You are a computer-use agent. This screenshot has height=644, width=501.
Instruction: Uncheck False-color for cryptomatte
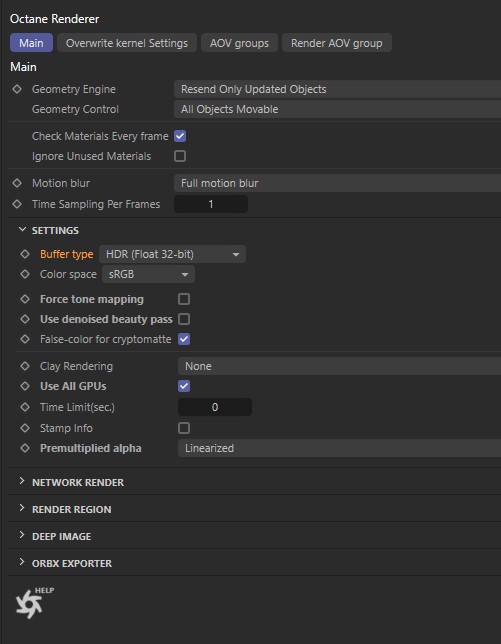pos(184,339)
